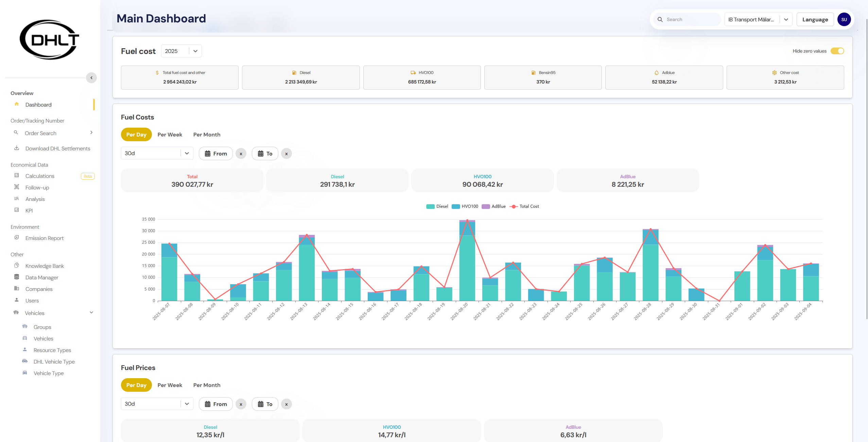Switch Fuel Prices to Per Month
The width and height of the screenshot is (868, 442).
coord(207,385)
